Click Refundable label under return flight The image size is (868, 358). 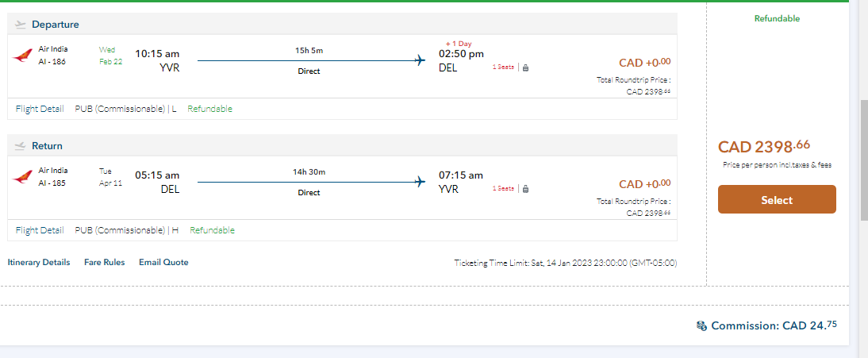[x=212, y=230]
